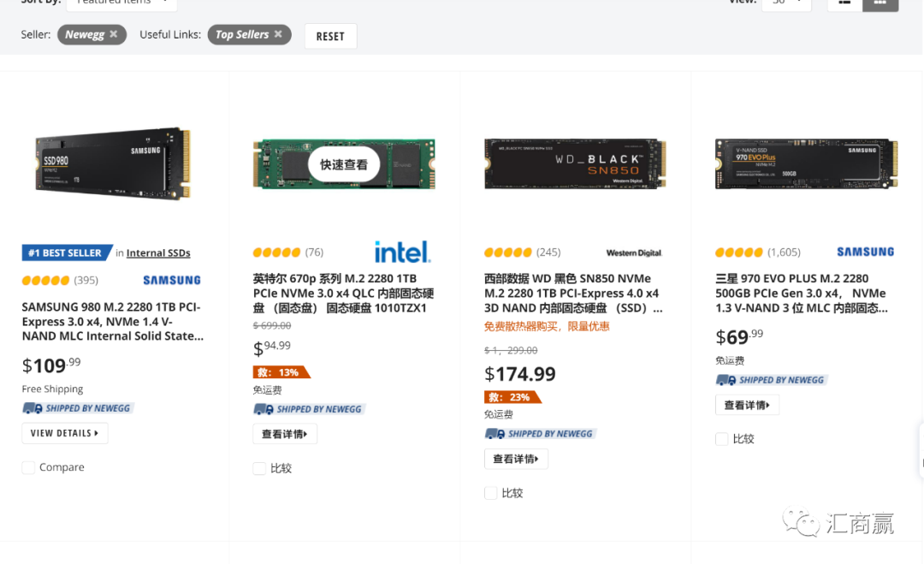Check Compare for Samsung 980 SSD

(29, 467)
